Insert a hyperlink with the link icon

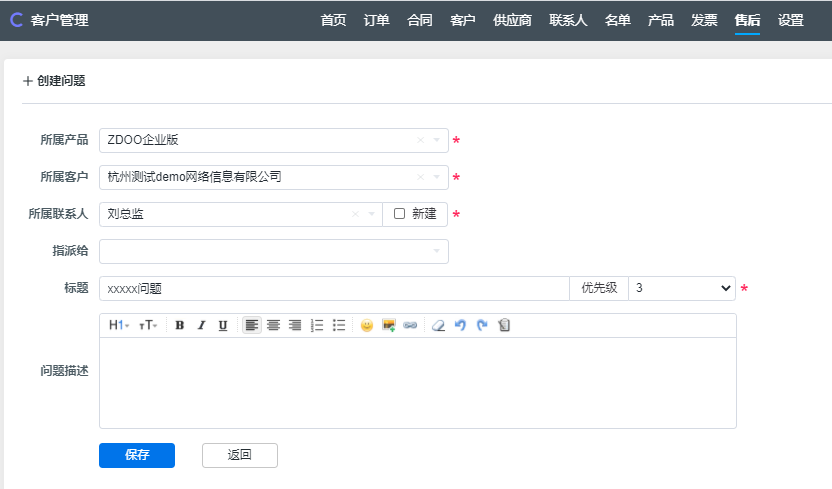[410, 325]
